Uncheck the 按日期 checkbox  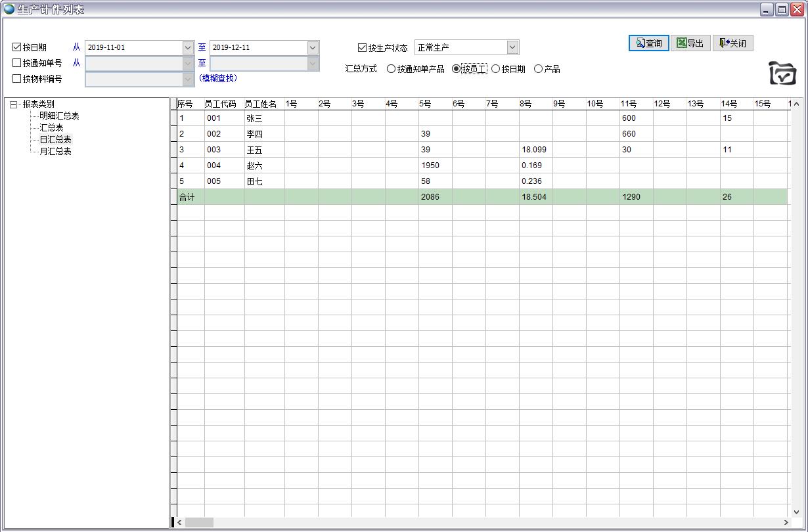coord(17,47)
